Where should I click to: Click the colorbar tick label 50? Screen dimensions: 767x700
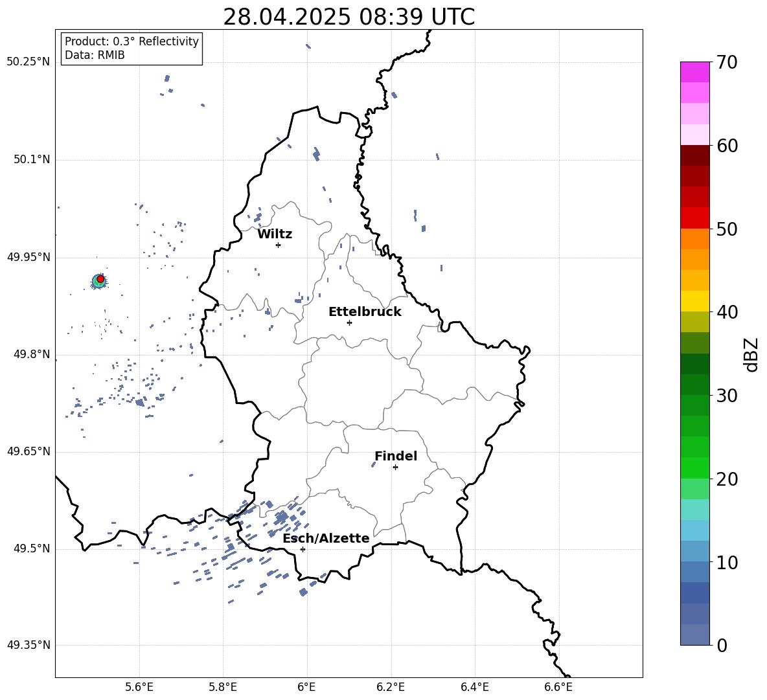point(727,229)
